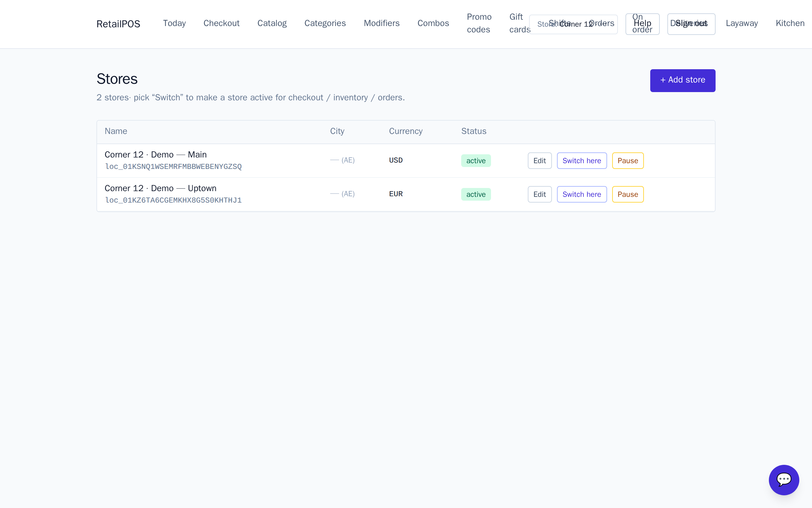The width and height of the screenshot is (812, 508).
Task: Edit the Demo — Main store
Action: [x=540, y=161]
